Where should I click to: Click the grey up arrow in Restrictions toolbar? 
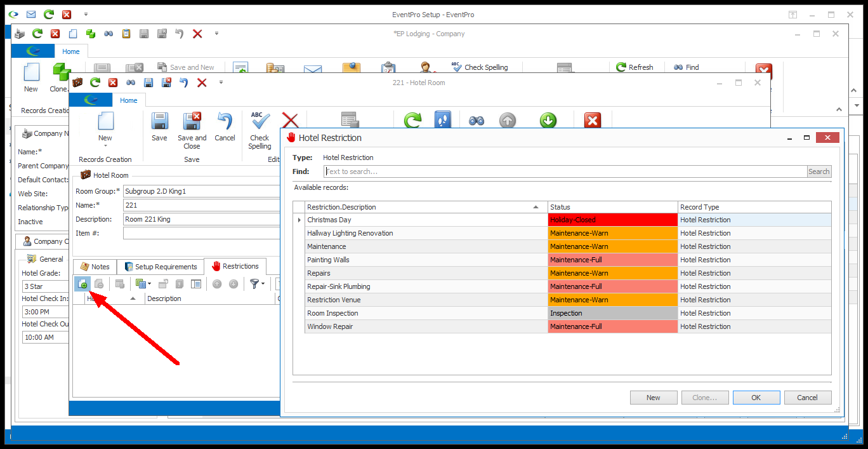(x=217, y=284)
